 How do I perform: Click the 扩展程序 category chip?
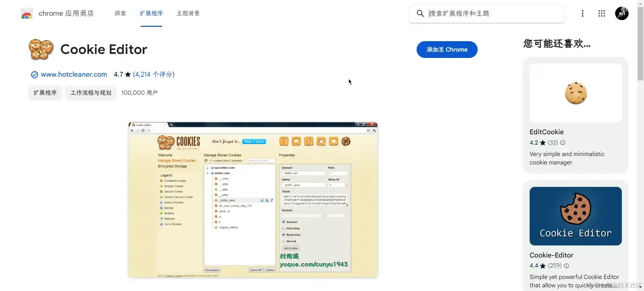point(45,93)
